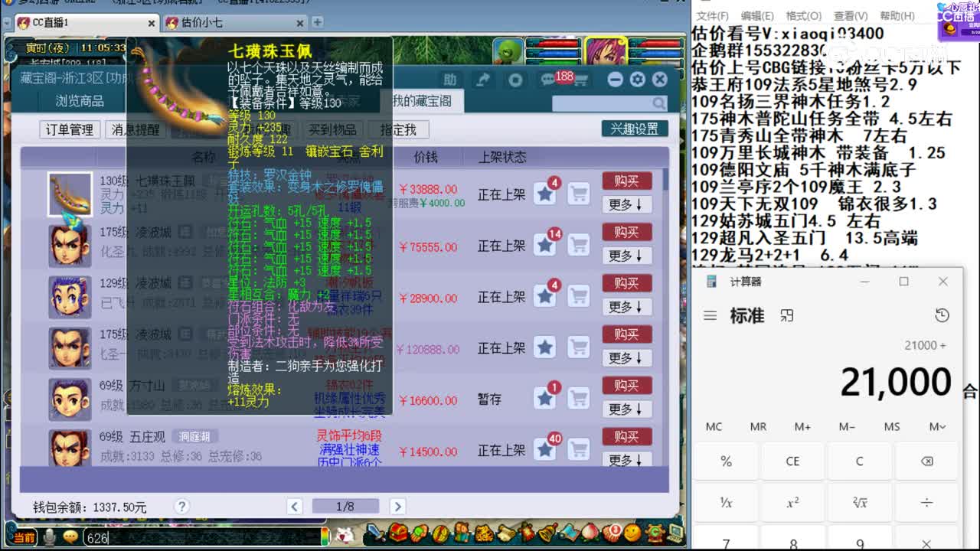The width and height of the screenshot is (980, 551).
Task: Open Notepad 编辑 menu
Action: (756, 15)
